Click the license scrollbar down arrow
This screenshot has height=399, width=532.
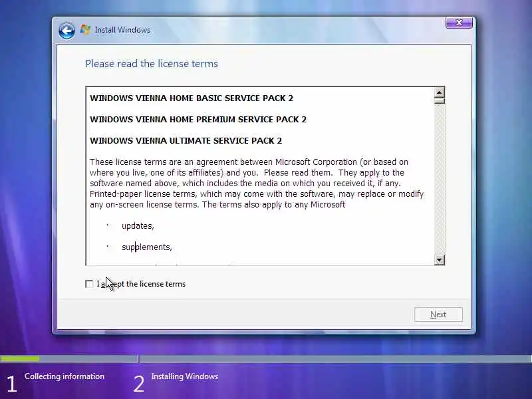[440, 260]
